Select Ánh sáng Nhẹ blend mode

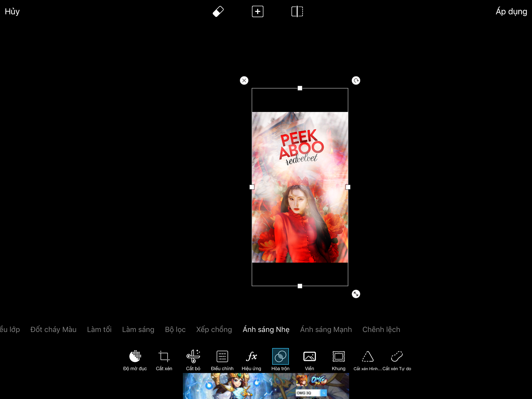tap(266, 329)
